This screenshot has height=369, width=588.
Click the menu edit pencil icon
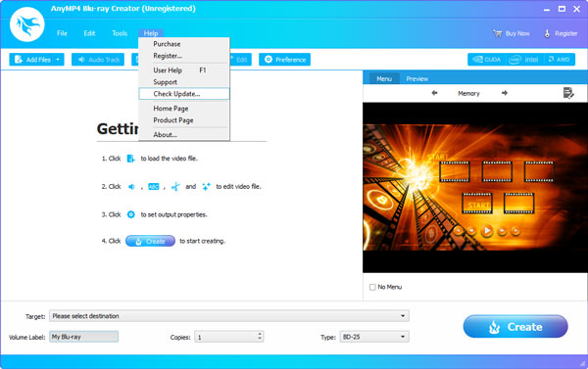tap(568, 93)
